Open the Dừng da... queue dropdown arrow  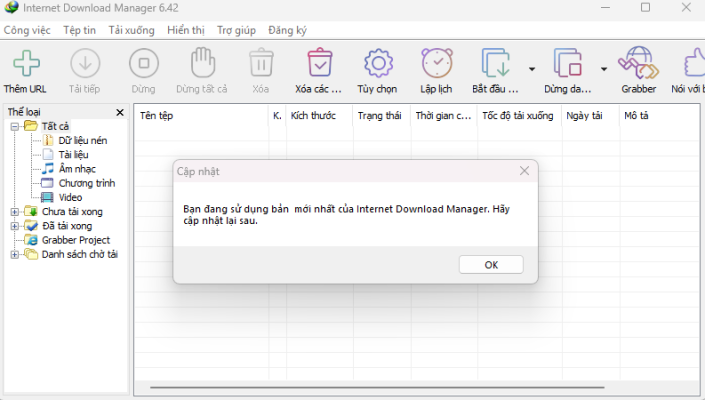pyautogui.click(x=604, y=69)
